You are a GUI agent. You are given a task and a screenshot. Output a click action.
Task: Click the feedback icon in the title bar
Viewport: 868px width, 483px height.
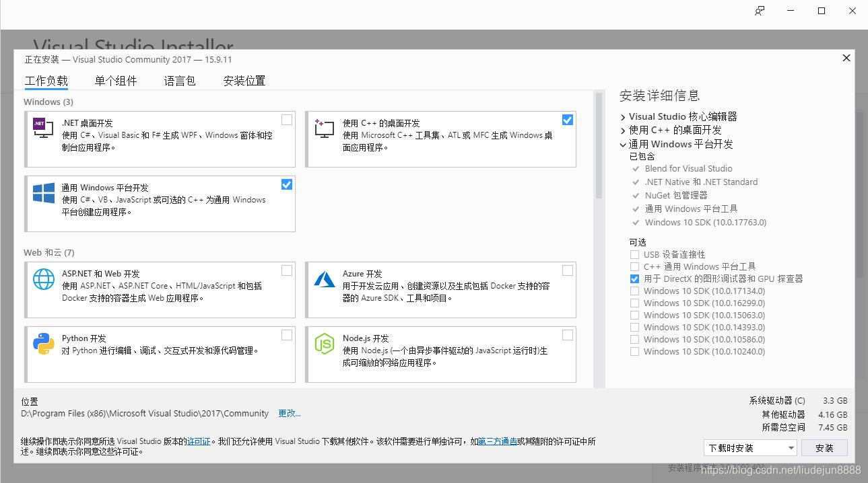point(760,11)
